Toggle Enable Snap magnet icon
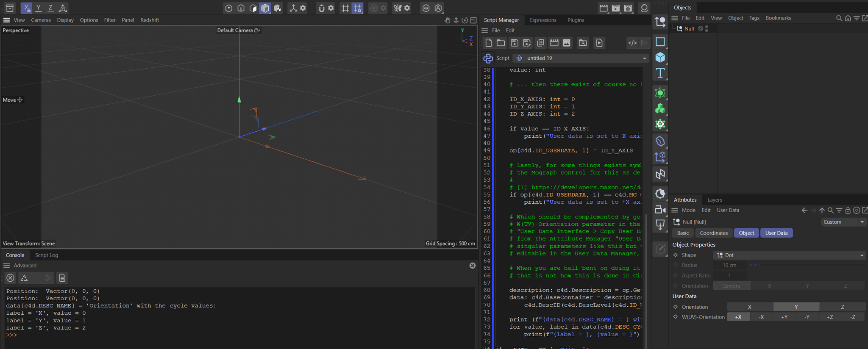 coord(321,8)
